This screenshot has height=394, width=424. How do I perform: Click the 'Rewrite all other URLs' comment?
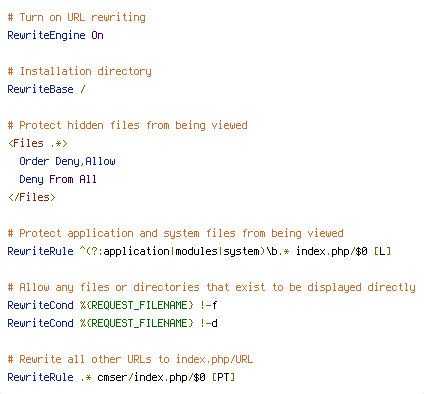(130, 359)
